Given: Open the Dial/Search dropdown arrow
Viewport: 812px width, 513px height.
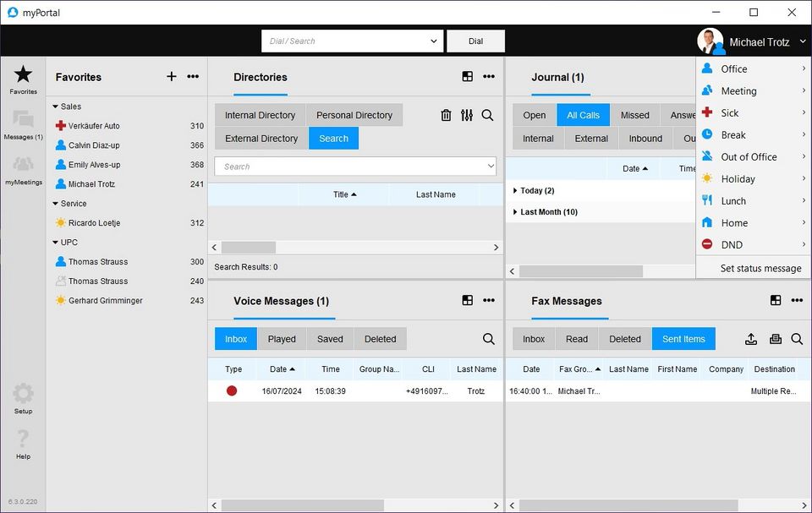Looking at the screenshot, I should point(434,41).
